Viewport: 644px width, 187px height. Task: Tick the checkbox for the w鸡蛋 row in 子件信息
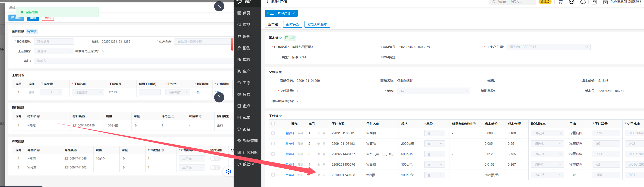(273, 175)
